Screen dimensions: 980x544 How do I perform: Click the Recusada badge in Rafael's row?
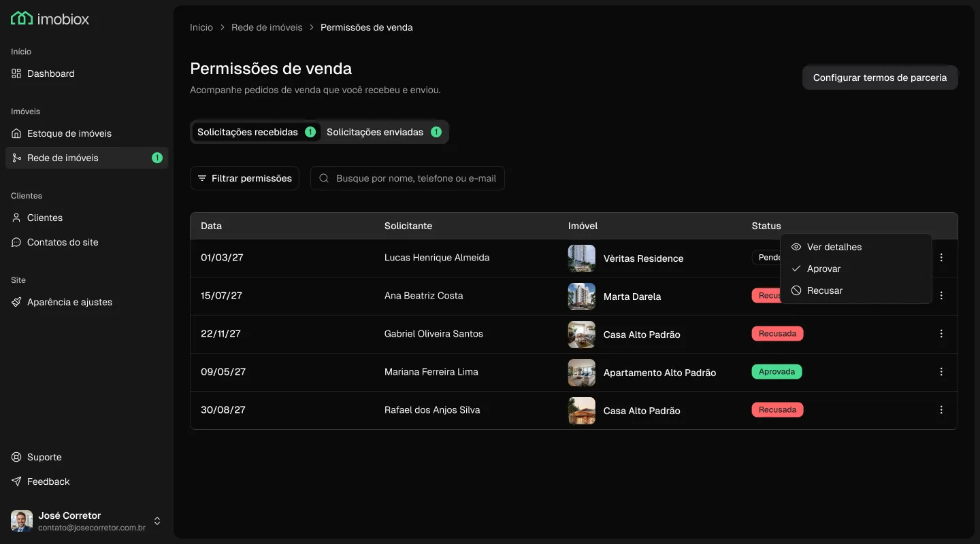[778, 410]
